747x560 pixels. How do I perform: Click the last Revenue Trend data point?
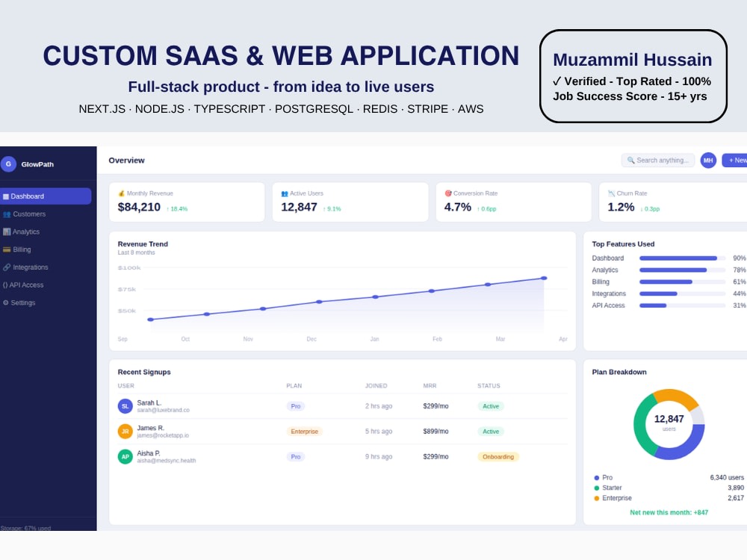[x=544, y=278]
